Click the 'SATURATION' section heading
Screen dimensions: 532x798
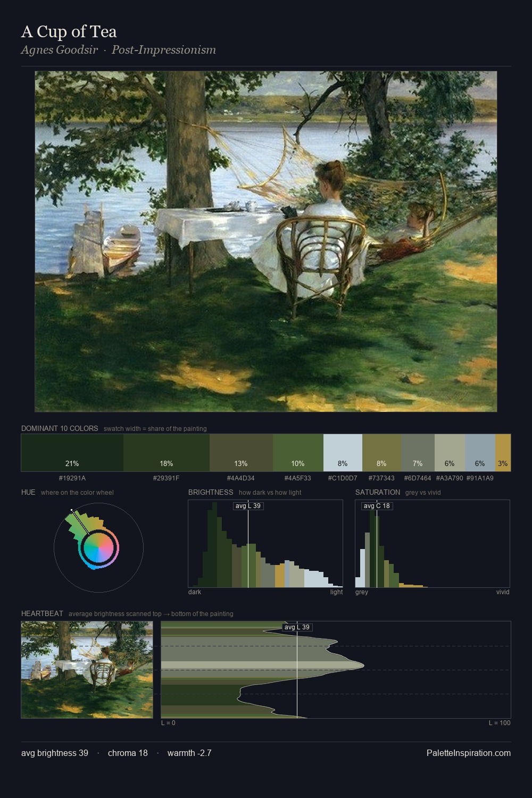(x=378, y=492)
